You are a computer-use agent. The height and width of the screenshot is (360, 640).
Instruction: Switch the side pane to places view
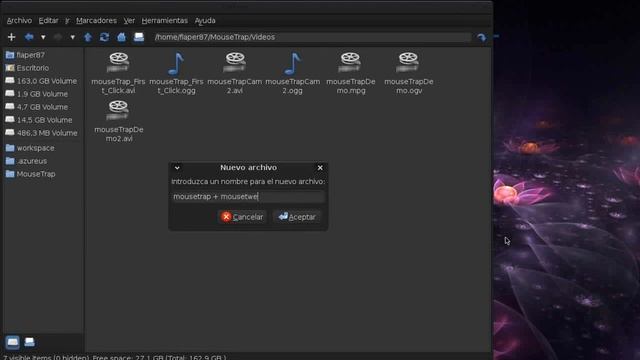(13, 342)
